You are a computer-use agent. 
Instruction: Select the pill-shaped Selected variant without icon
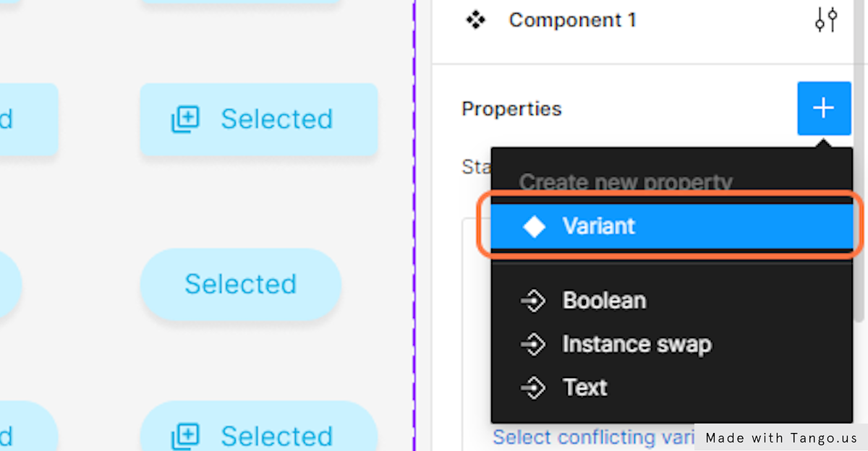click(x=241, y=284)
